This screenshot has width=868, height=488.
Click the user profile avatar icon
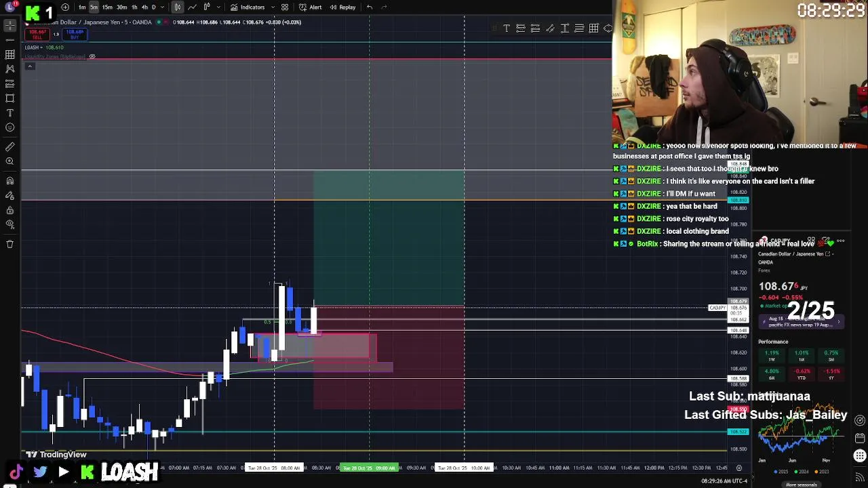pyautogui.click(x=9, y=7)
